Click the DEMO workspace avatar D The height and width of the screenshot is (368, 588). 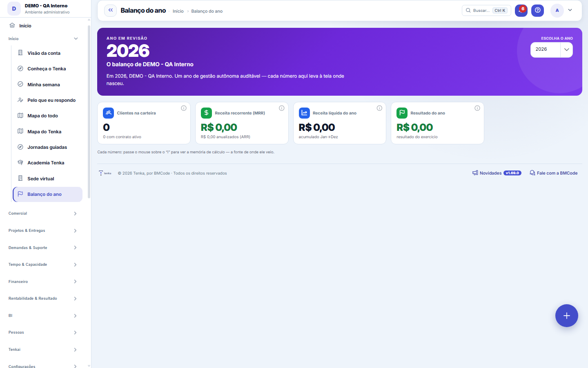coord(14,9)
